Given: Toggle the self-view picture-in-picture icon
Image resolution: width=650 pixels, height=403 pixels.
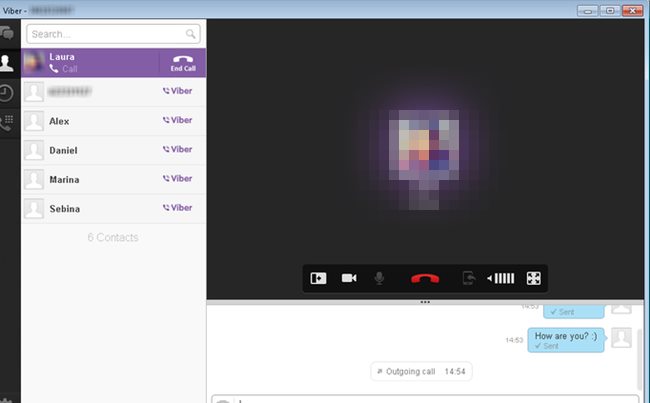Looking at the screenshot, I should (318, 278).
